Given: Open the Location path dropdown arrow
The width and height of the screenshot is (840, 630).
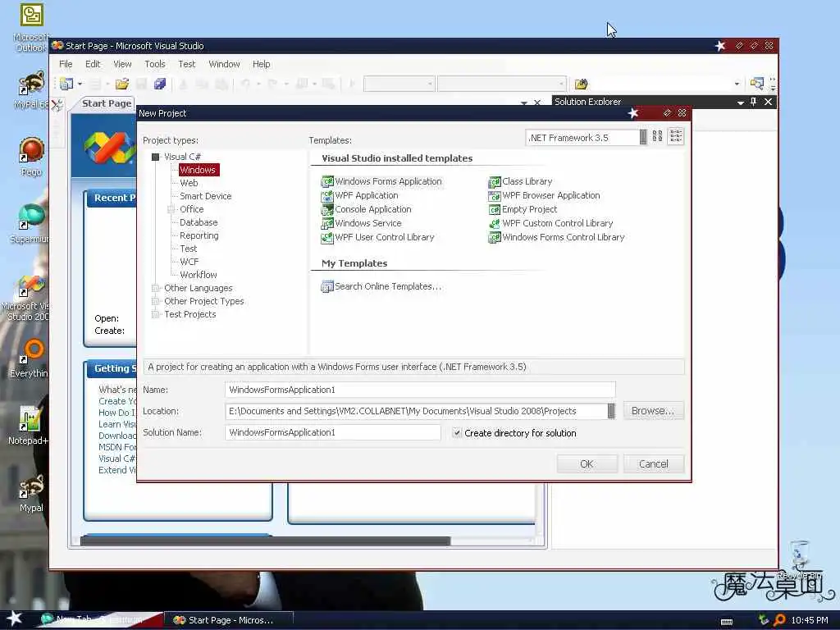Looking at the screenshot, I should point(611,411).
